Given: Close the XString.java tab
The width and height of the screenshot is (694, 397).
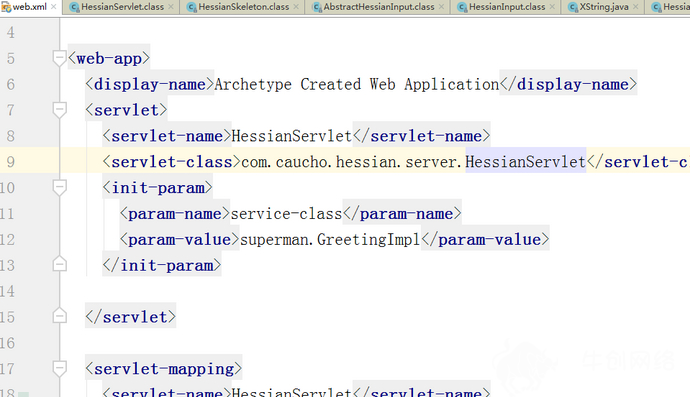Looking at the screenshot, I should click(636, 7).
